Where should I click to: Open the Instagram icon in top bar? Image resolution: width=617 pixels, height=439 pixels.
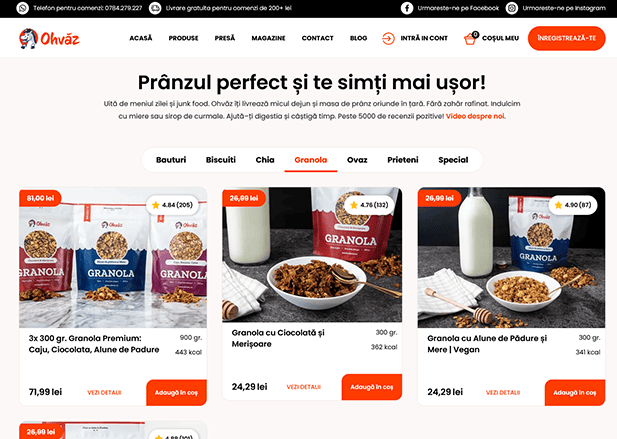512,8
